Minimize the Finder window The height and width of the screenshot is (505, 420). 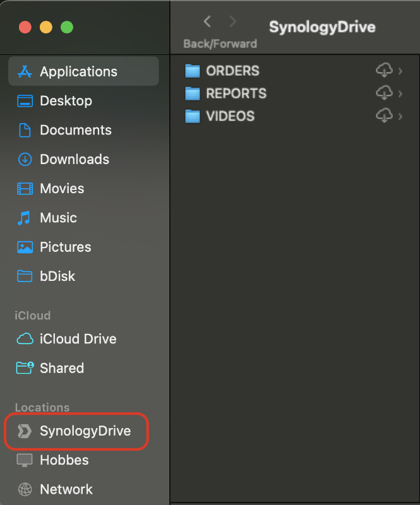click(46, 27)
